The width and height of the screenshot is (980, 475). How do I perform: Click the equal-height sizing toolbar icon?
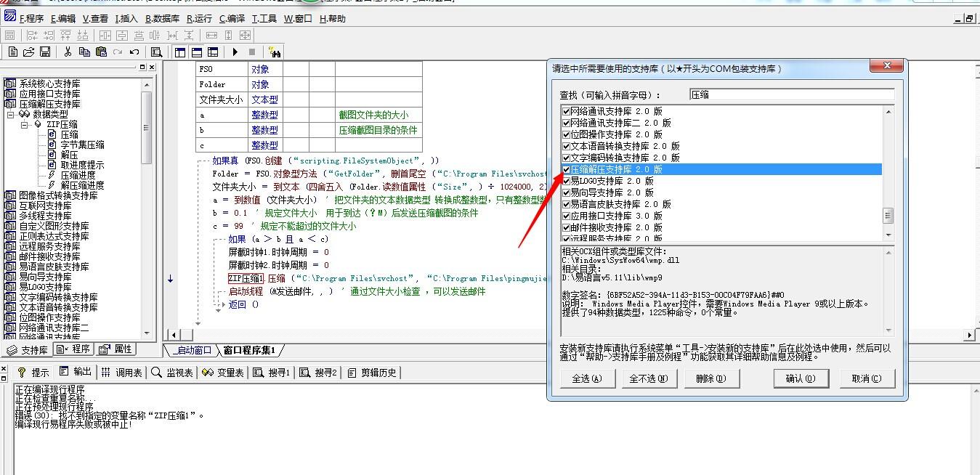[x=228, y=35]
